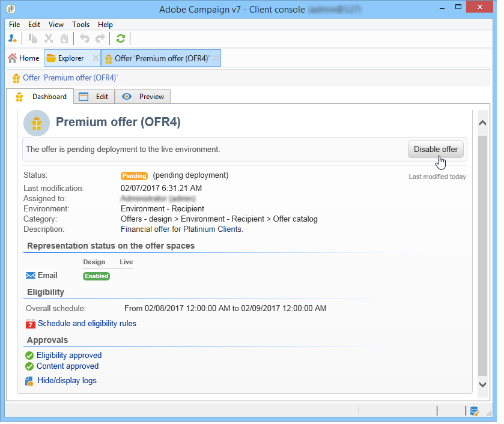Click the offer category path 'Offers - design > ...'
Viewport: 504px width, 424px height.
[x=219, y=219]
